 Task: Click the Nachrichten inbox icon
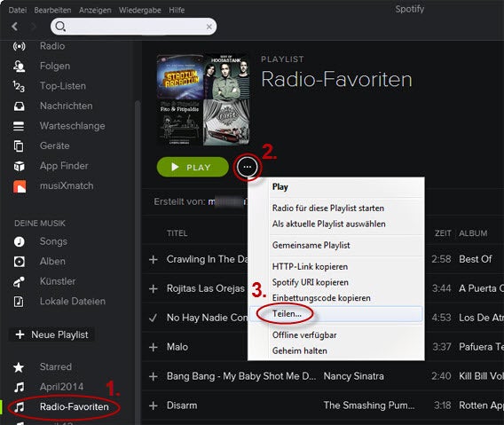19,106
